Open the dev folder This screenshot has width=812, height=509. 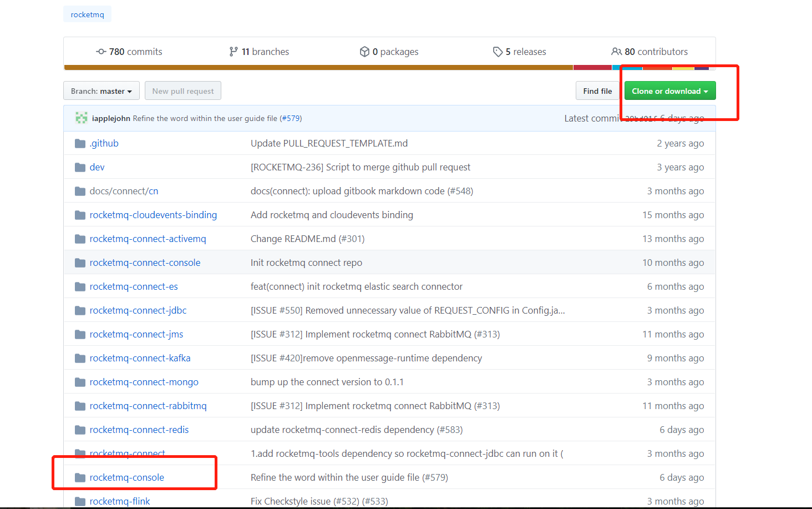(x=97, y=167)
